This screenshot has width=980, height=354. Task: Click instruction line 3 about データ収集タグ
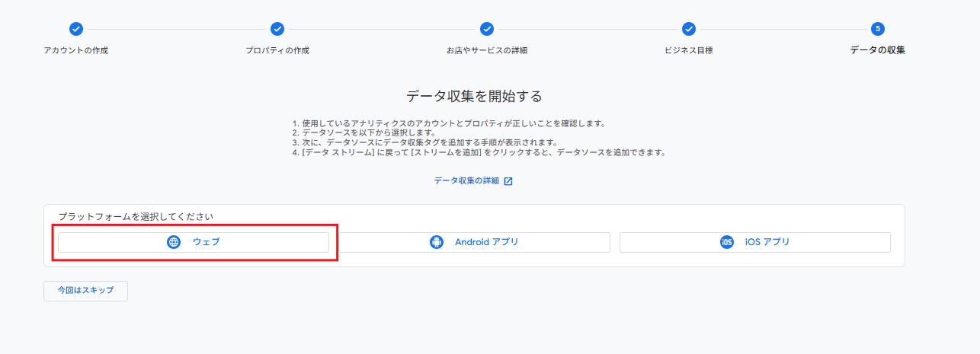pos(425,142)
